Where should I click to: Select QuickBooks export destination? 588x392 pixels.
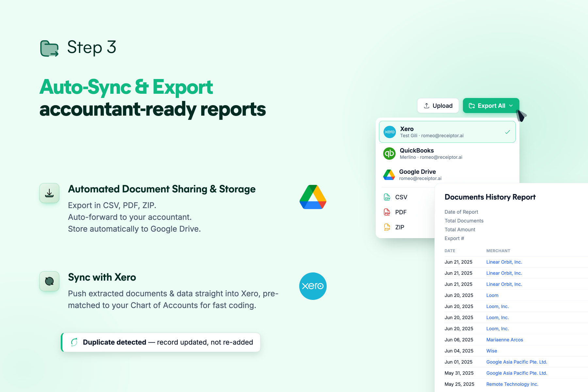coord(447,154)
